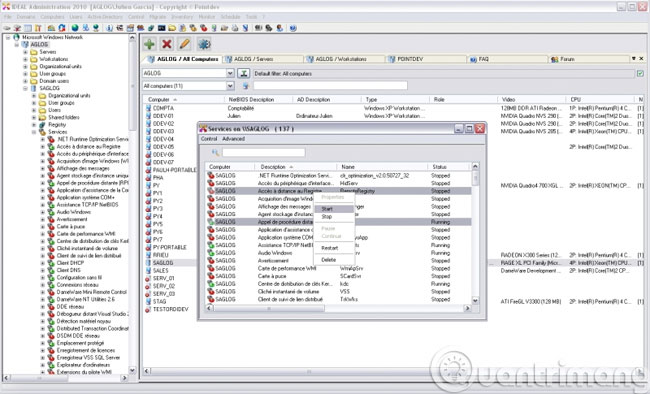Viewport: 650px width, 394px height.
Task: Click the Services window horizontal scrollbar thumb
Action: [x=269, y=308]
